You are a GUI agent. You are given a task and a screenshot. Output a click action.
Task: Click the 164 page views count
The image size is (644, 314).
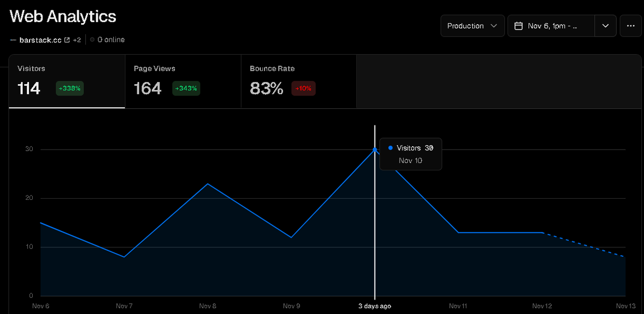pos(148,88)
